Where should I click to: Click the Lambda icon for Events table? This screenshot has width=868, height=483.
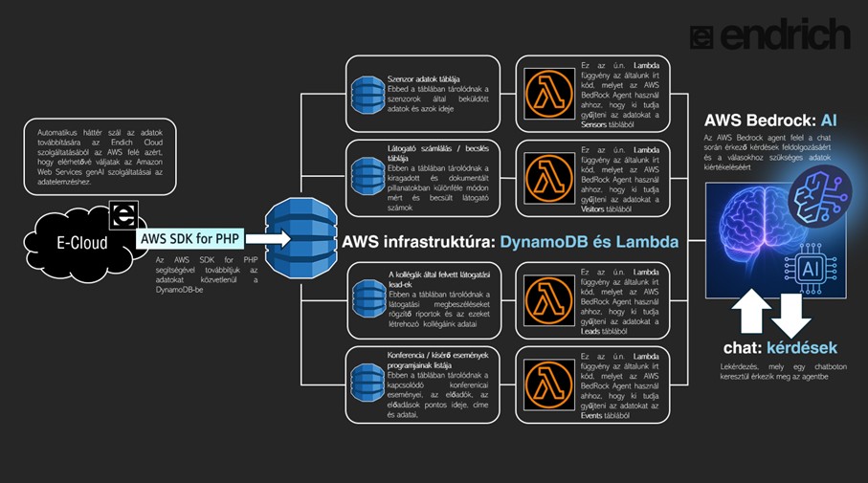coord(549,384)
